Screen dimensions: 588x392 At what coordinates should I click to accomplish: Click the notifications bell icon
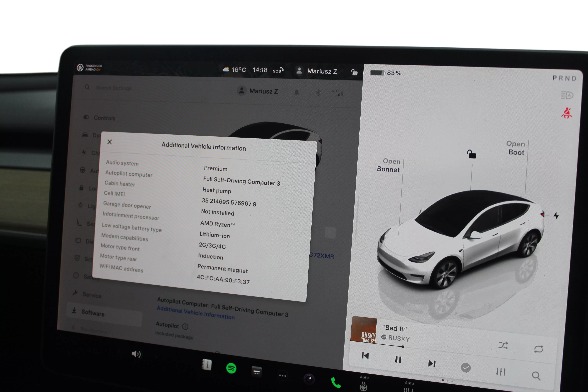[296, 93]
